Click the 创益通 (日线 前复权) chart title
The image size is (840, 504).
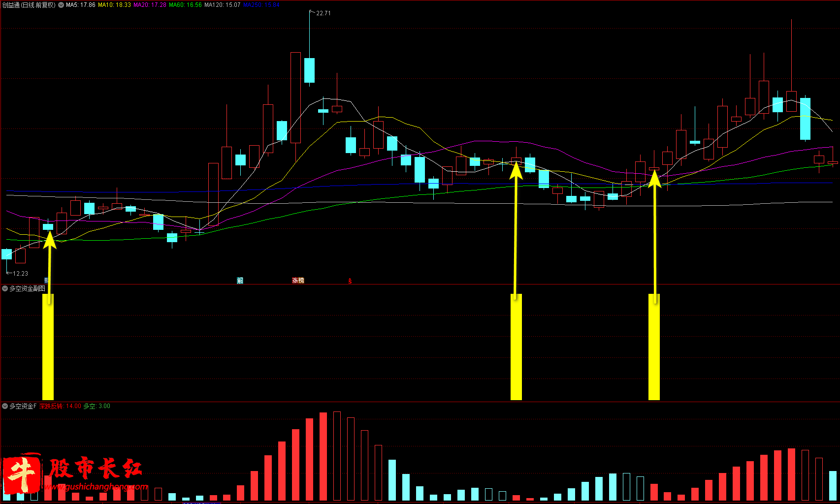coord(29,5)
